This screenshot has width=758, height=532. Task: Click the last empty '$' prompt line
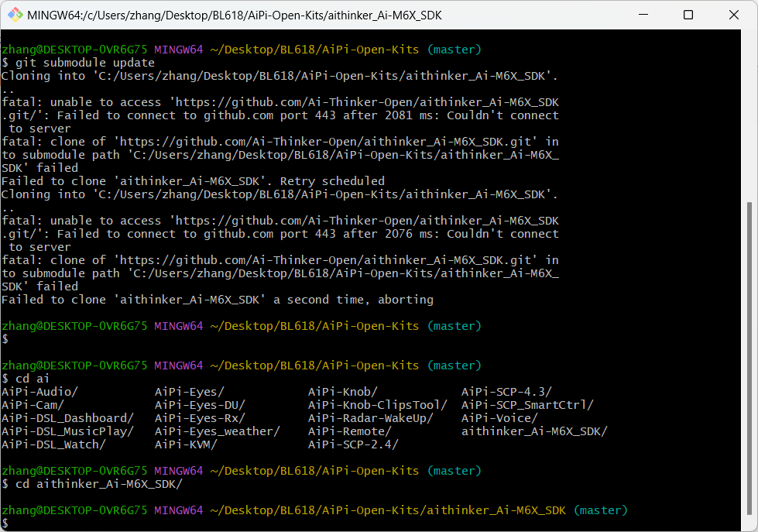[5, 523]
